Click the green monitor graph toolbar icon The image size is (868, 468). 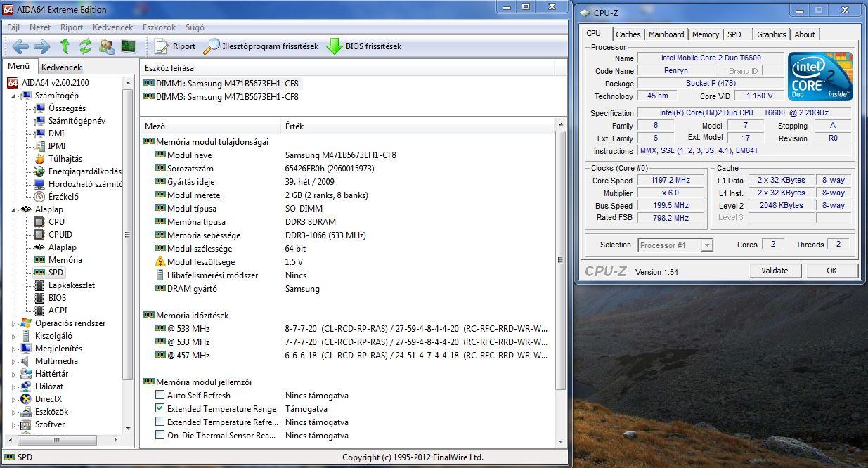click(x=128, y=46)
